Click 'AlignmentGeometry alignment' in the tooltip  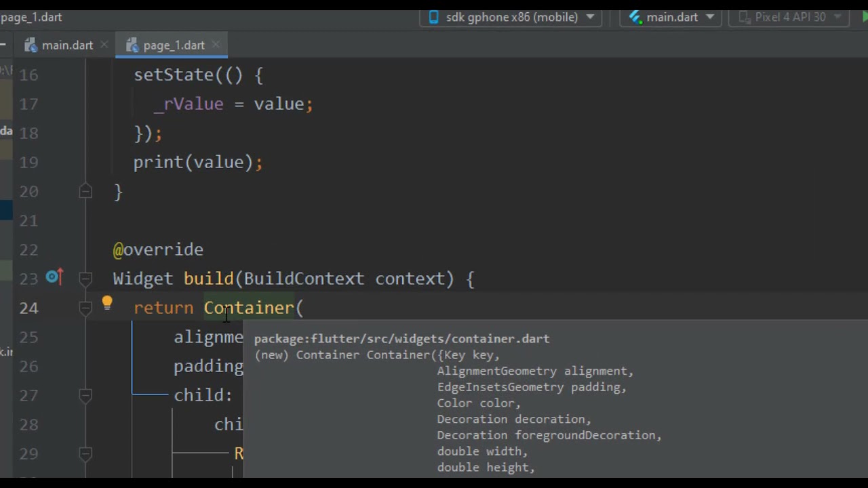tap(532, 371)
